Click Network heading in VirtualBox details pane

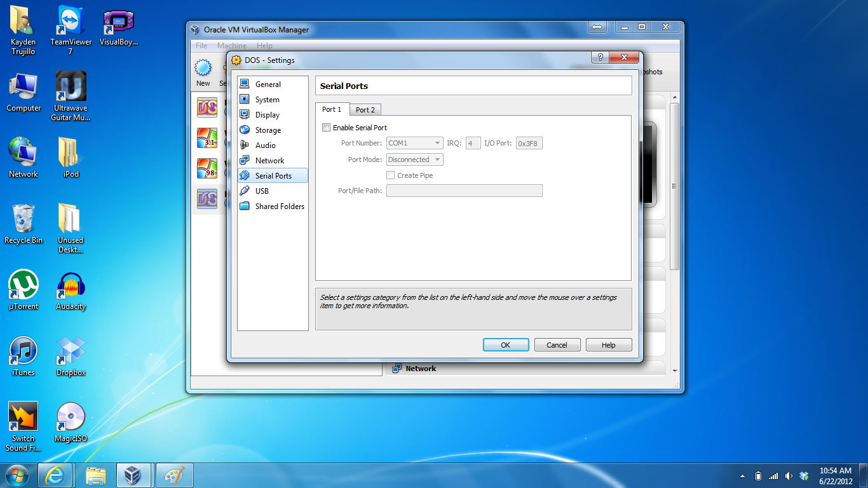coord(421,369)
